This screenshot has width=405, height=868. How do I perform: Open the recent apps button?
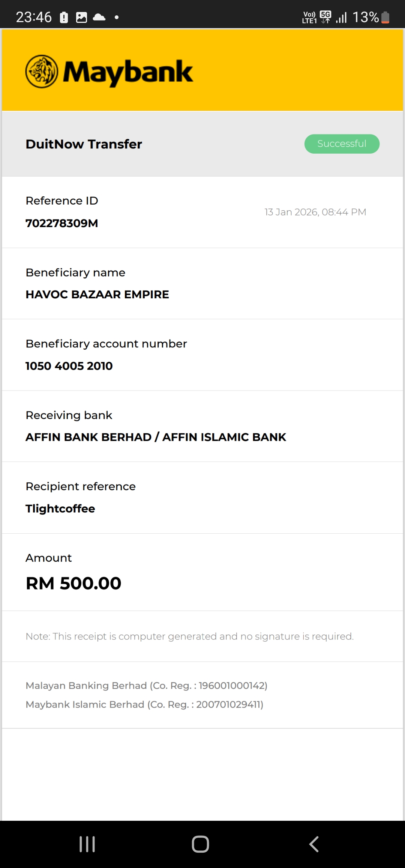pyautogui.click(x=87, y=844)
